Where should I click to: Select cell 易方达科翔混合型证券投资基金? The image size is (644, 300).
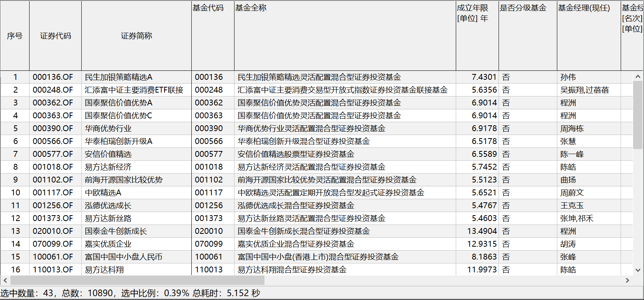pyautogui.click(x=345, y=270)
